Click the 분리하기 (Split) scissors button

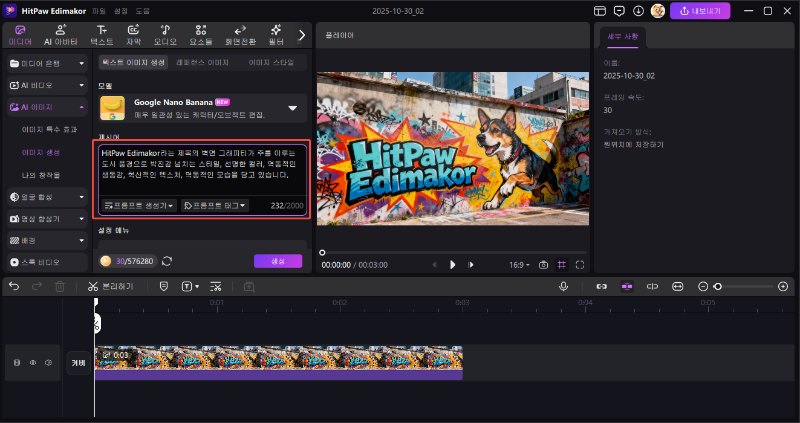click(x=110, y=287)
